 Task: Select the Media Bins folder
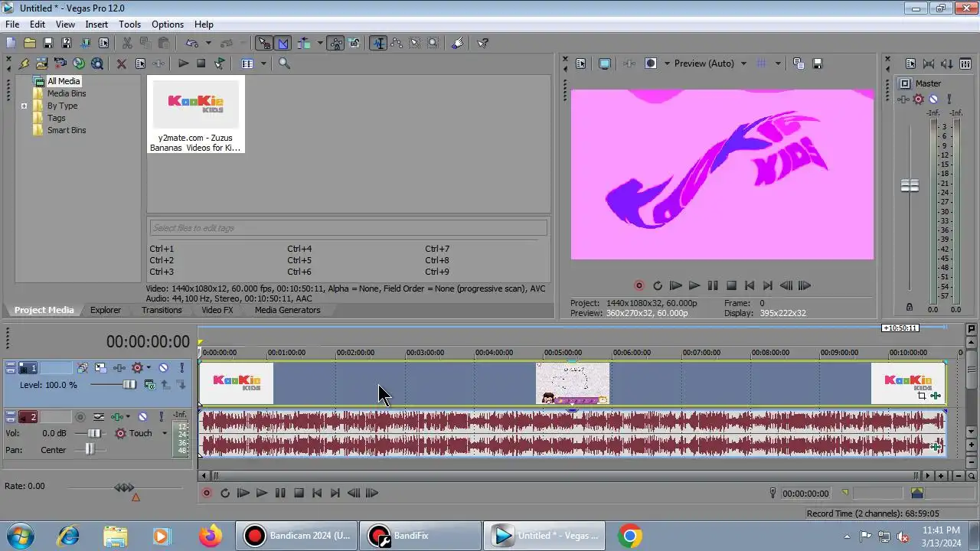(x=67, y=93)
